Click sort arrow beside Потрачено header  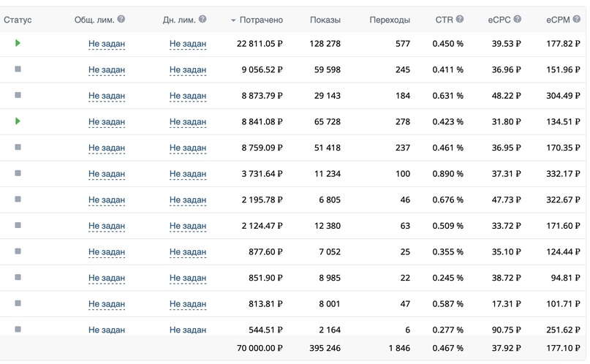click(233, 20)
